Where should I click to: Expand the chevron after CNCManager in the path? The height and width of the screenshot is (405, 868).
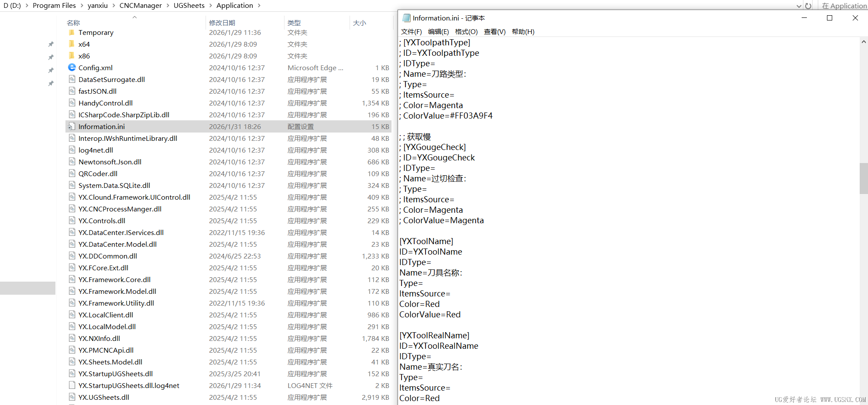click(168, 6)
